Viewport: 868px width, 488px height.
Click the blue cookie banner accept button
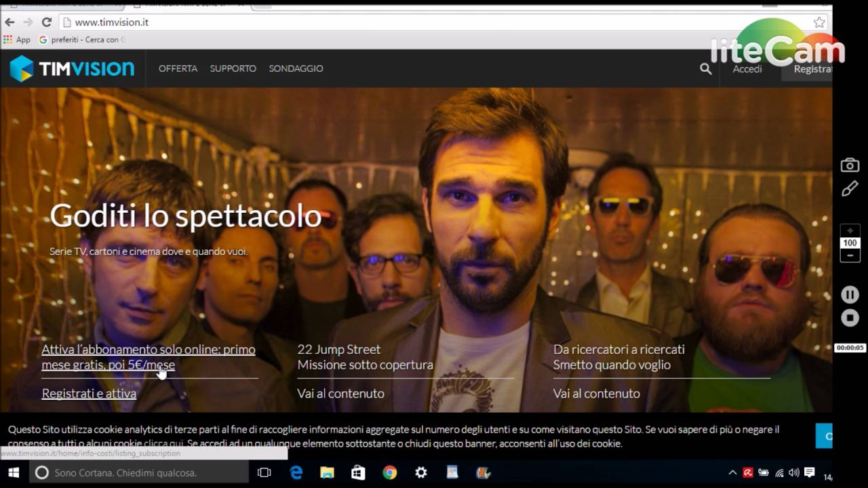point(824,436)
